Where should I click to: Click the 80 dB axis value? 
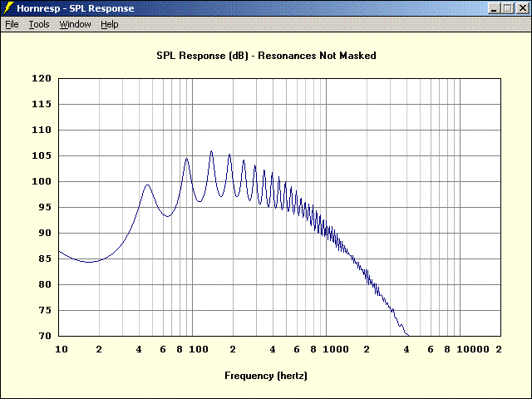pyautogui.click(x=45, y=284)
